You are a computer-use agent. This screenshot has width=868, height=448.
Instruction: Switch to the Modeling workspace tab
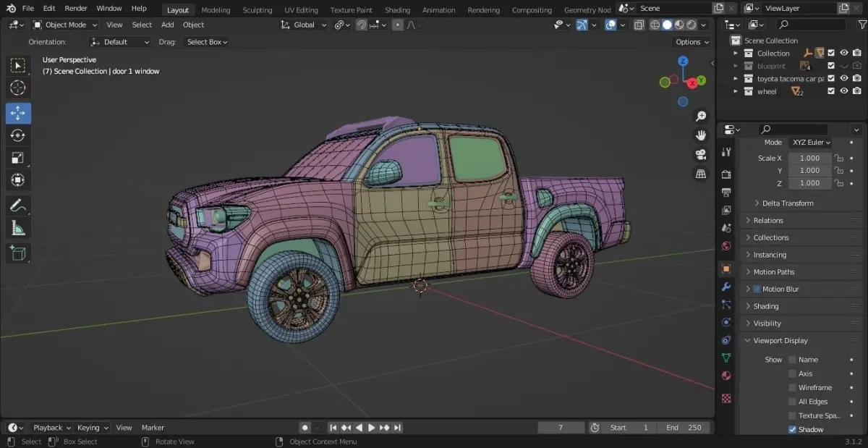(216, 10)
